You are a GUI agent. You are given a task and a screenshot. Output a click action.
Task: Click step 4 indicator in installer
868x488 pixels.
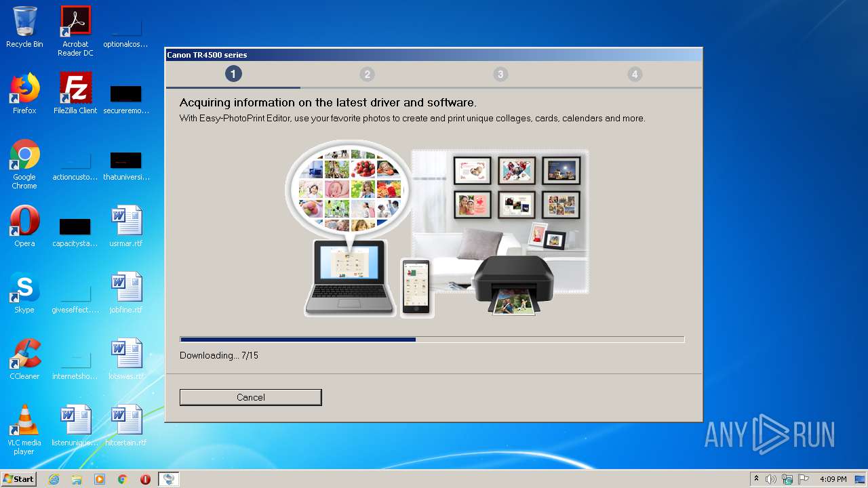tap(634, 75)
